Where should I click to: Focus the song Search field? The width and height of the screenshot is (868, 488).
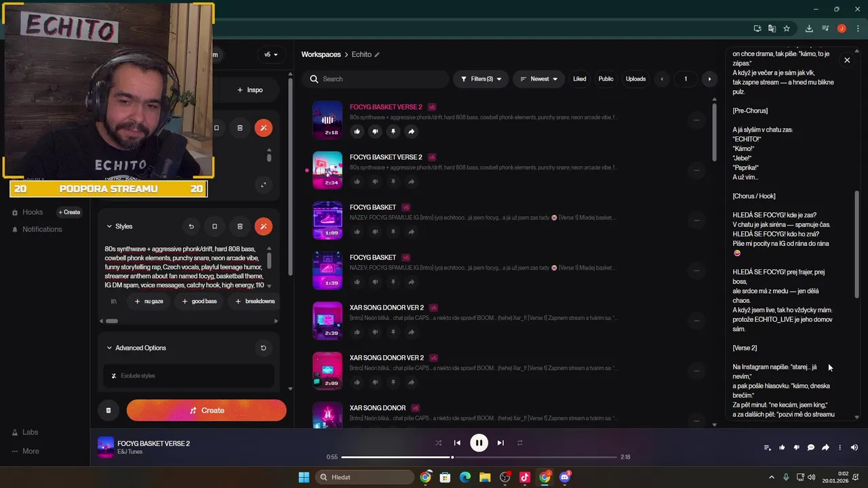pos(376,79)
